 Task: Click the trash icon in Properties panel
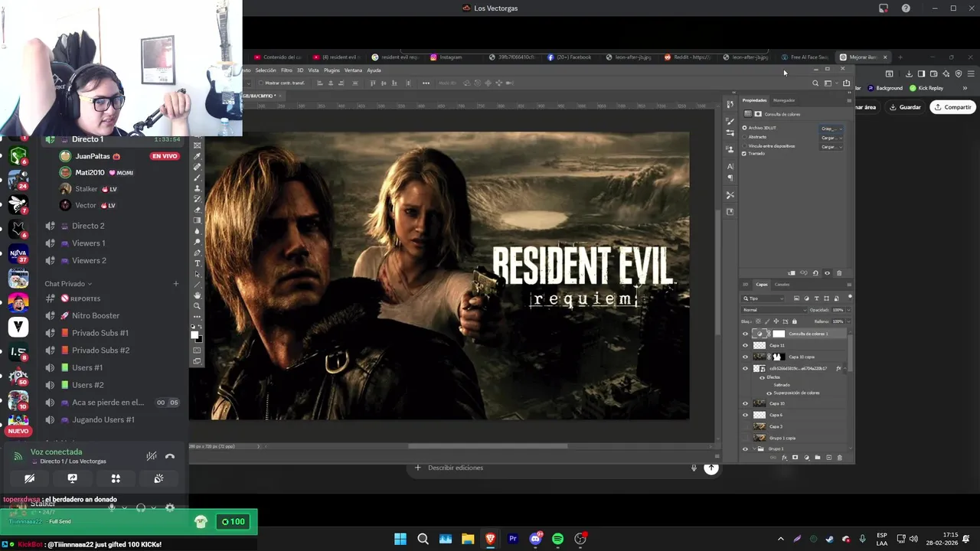[x=839, y=273]
